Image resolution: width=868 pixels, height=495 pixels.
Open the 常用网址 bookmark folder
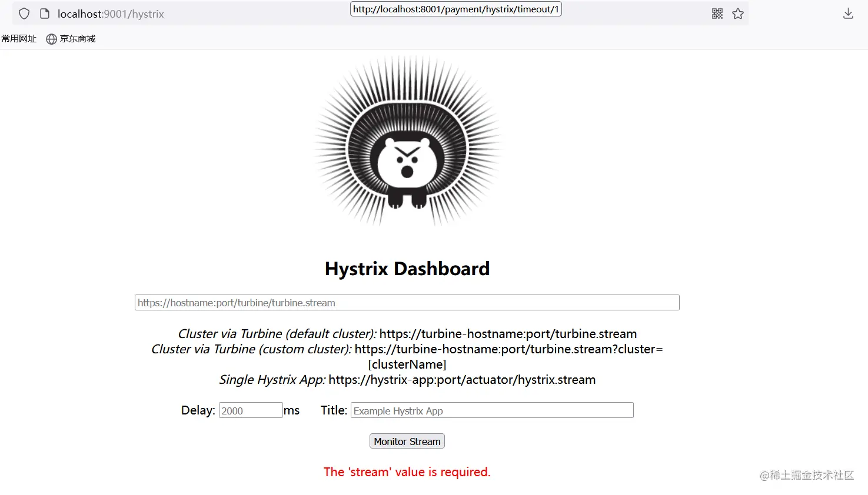19,39
